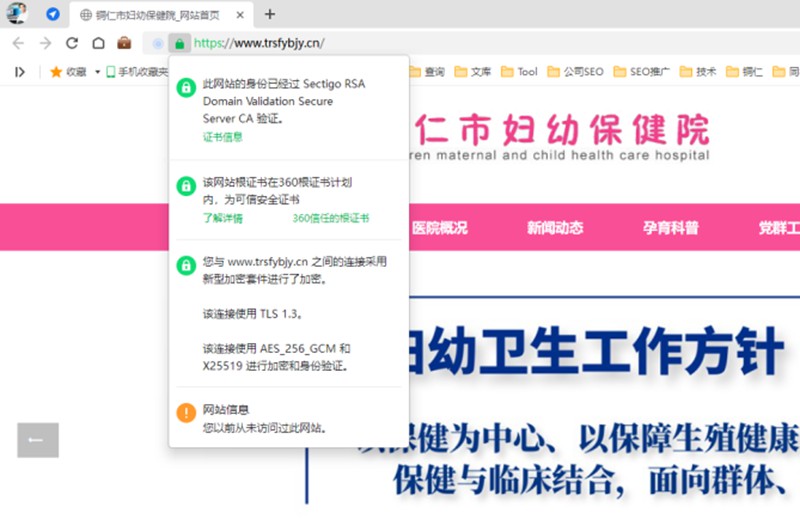Open the Tool bookmark folder
The image size is (800, 525).
click(520, 72)
